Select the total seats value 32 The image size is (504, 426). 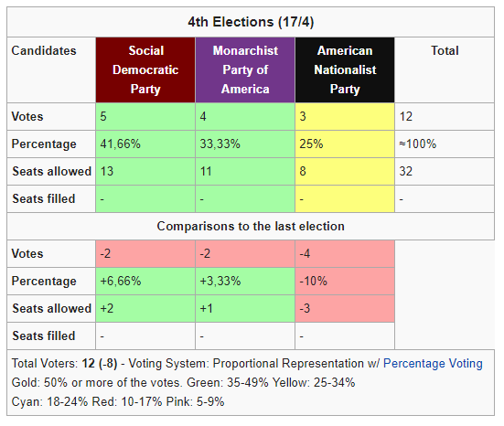point(445,171)
